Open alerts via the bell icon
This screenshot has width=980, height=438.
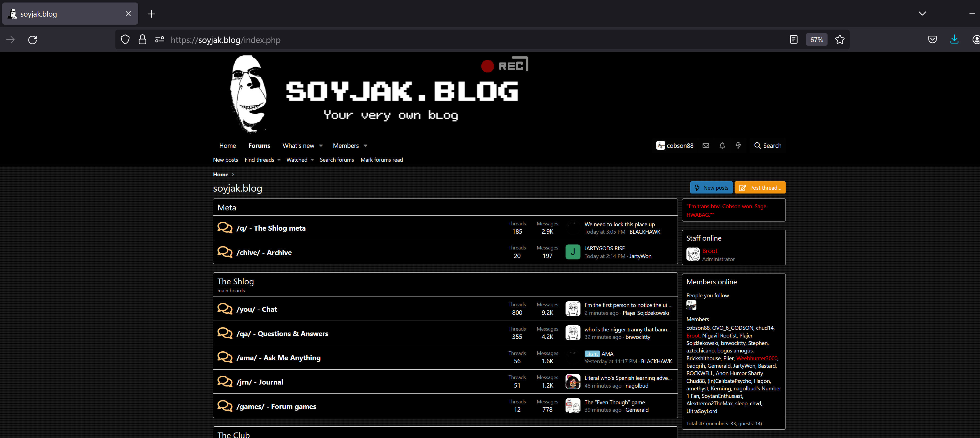(722, 145)
